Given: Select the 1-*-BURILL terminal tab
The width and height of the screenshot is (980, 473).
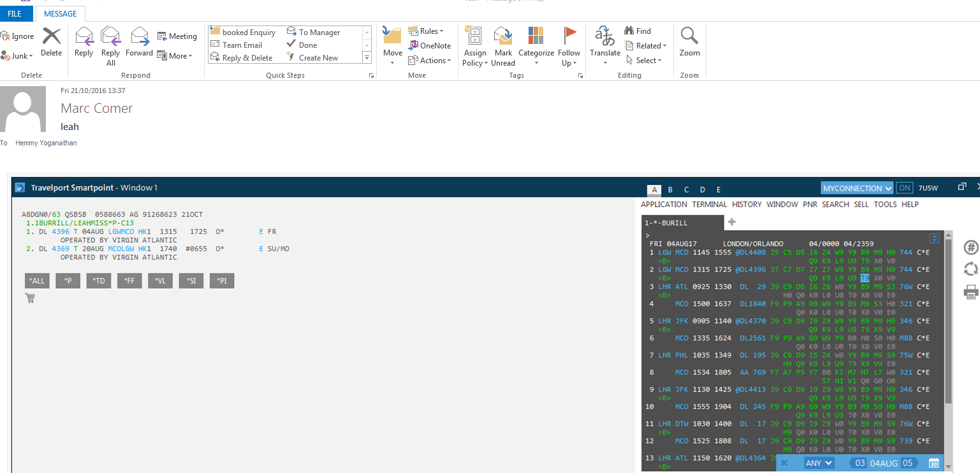Looking at the screenshot, I should 682,222.
